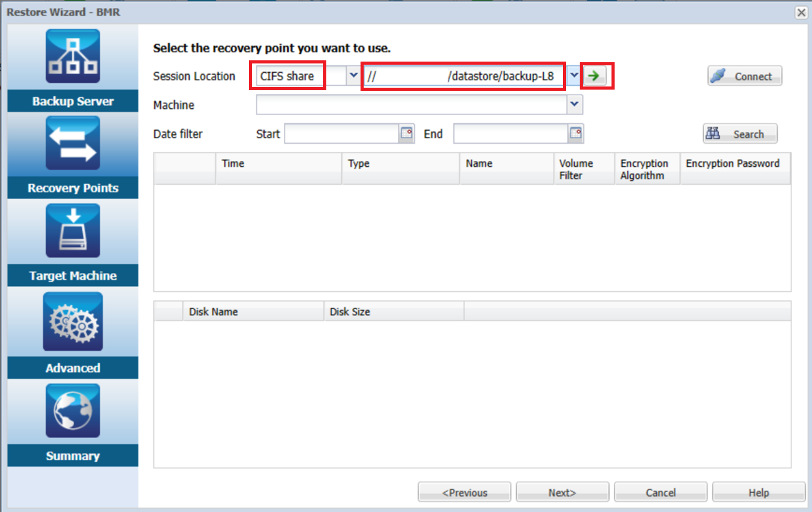812x512 pixels.
Task: Click the Session Location label
Action: [194, 76]
